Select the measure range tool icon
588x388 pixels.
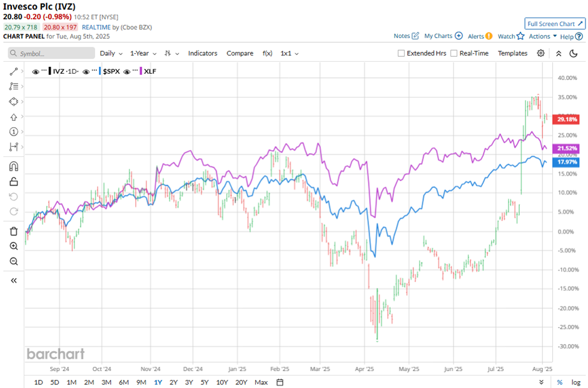[14, 147]
